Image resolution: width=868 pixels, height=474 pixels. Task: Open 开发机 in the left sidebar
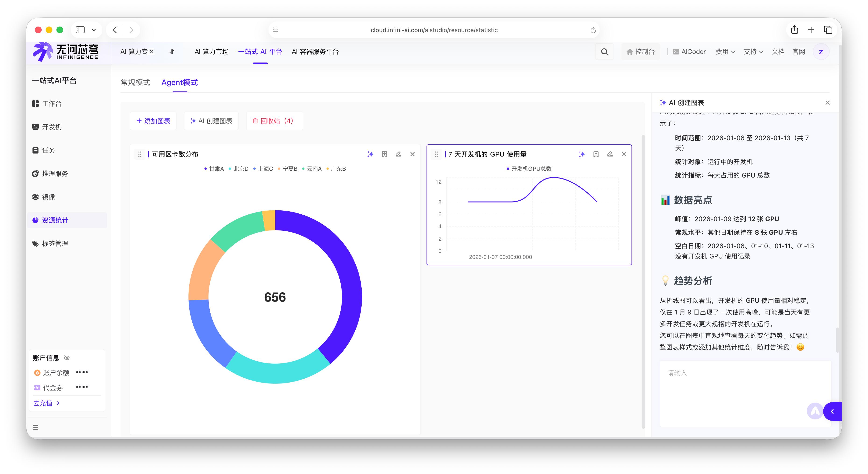[52, 127]
